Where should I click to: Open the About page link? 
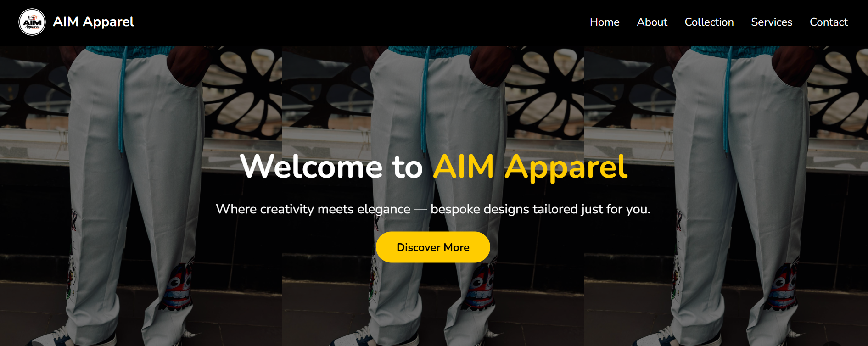(x=652, y=22)
